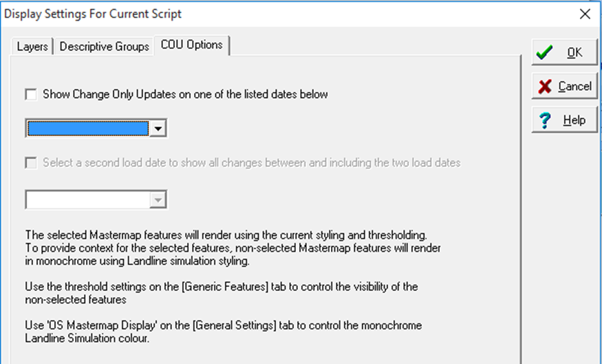Click the green checkmark icon on OK

(x=544, y=52)
